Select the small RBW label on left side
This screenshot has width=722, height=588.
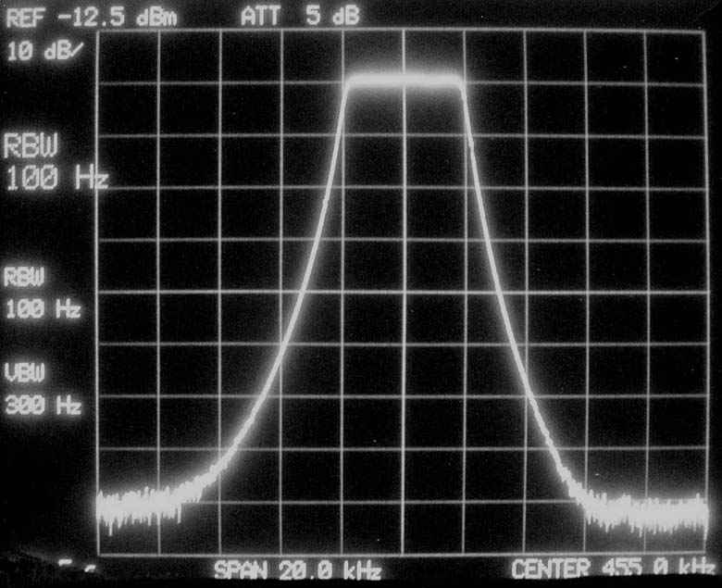tap(26, 277)
